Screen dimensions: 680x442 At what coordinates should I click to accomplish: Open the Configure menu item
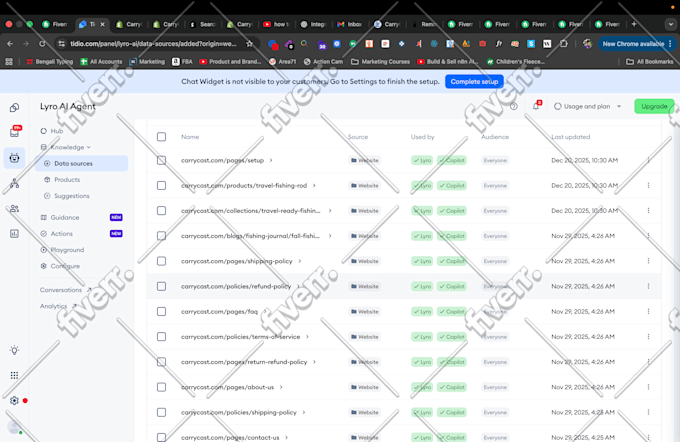(x=65, y=266)
